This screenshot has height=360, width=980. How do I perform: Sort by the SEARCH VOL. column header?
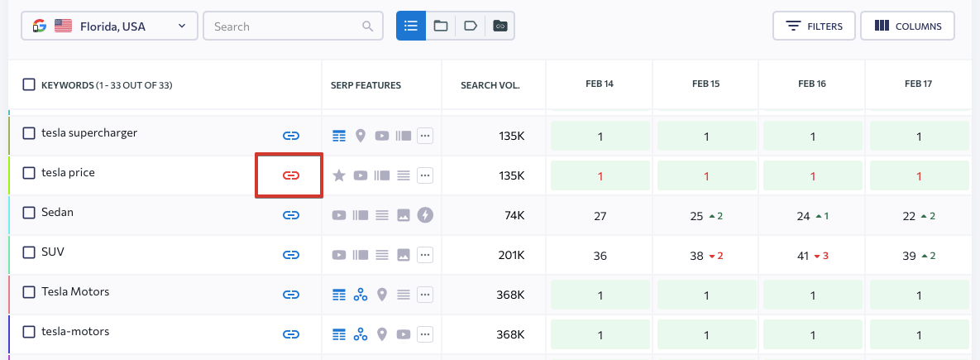tap(490, 85)
